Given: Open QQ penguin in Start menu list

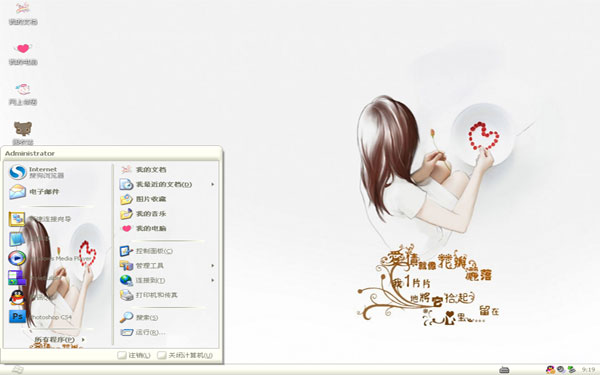Looking at the screenshot, I should click(x=17, y=297).
